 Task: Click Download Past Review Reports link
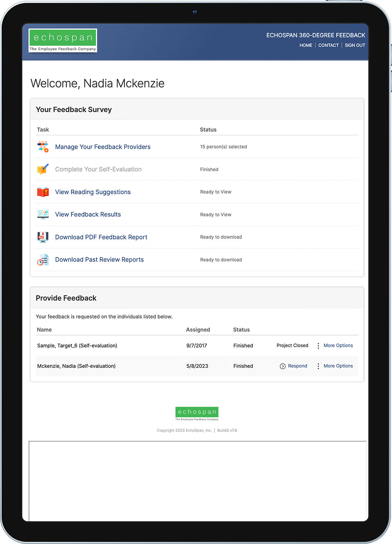100,260
